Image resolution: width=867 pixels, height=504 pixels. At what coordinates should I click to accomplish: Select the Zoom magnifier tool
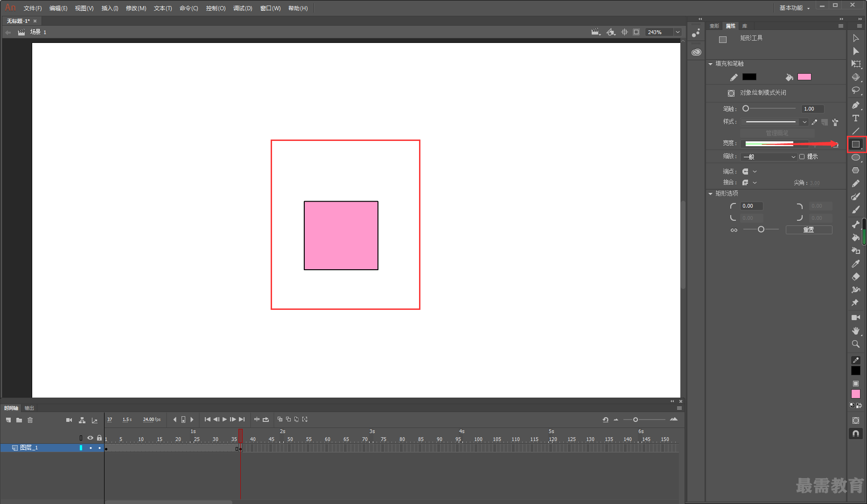856,344
